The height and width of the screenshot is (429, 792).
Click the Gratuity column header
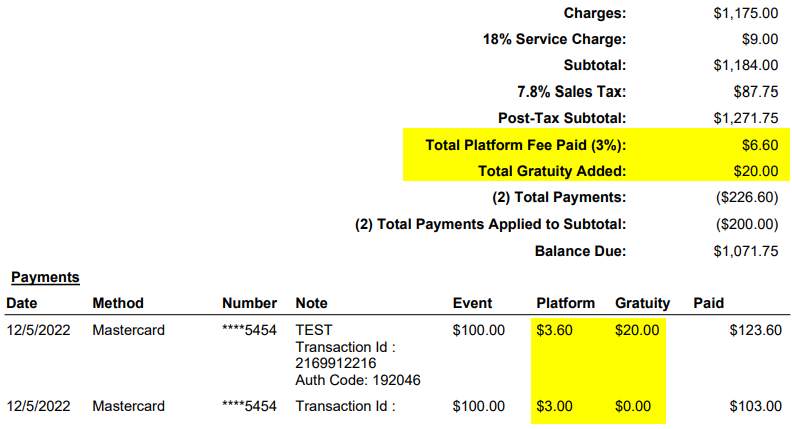642,303
